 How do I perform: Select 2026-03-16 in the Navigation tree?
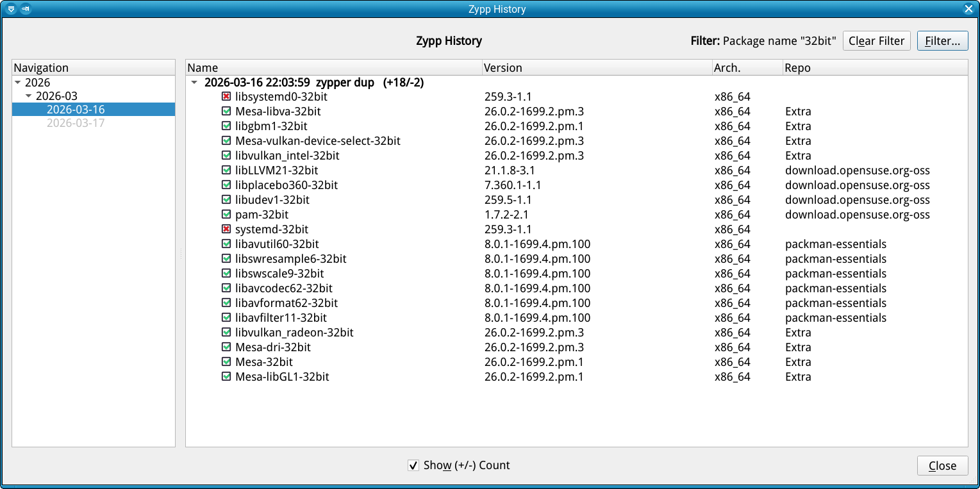click(x=75, y=110)
